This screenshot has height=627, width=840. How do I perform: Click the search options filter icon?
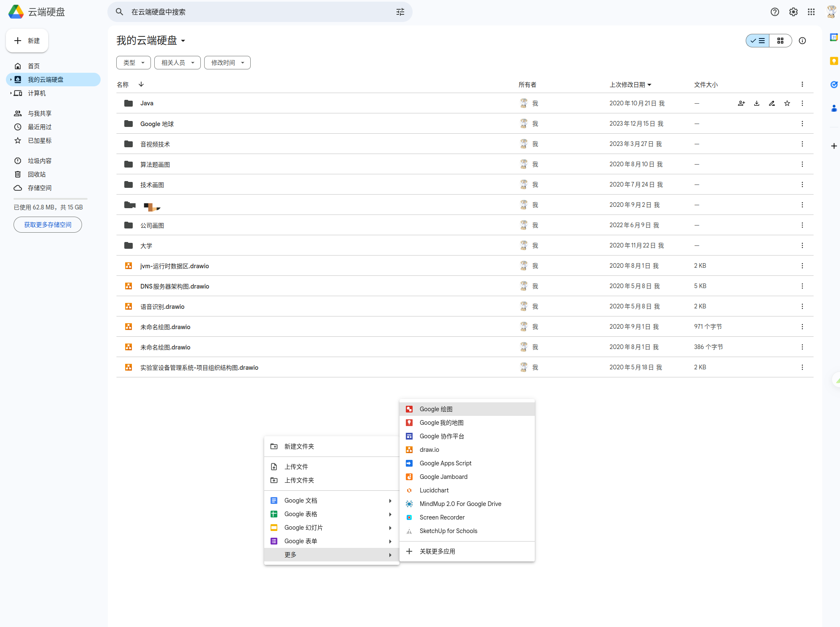coord(400,12)
